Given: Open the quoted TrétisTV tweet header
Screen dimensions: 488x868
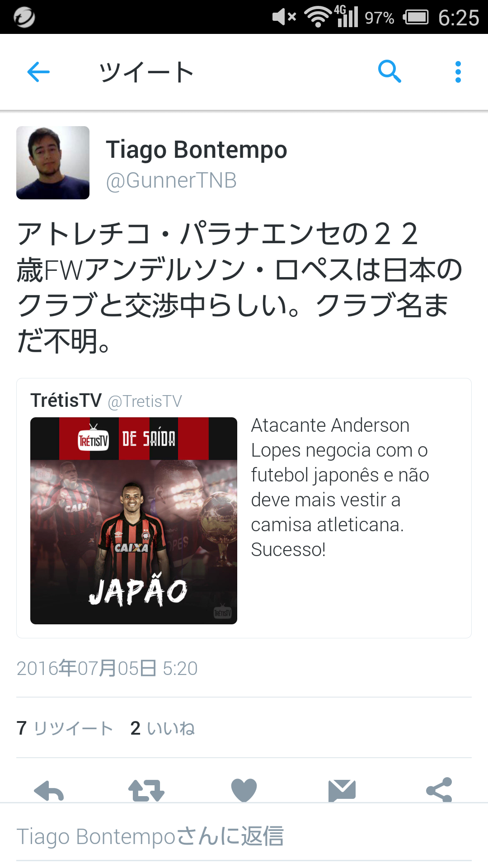Looking at the screenshot, I should point(106,401).
